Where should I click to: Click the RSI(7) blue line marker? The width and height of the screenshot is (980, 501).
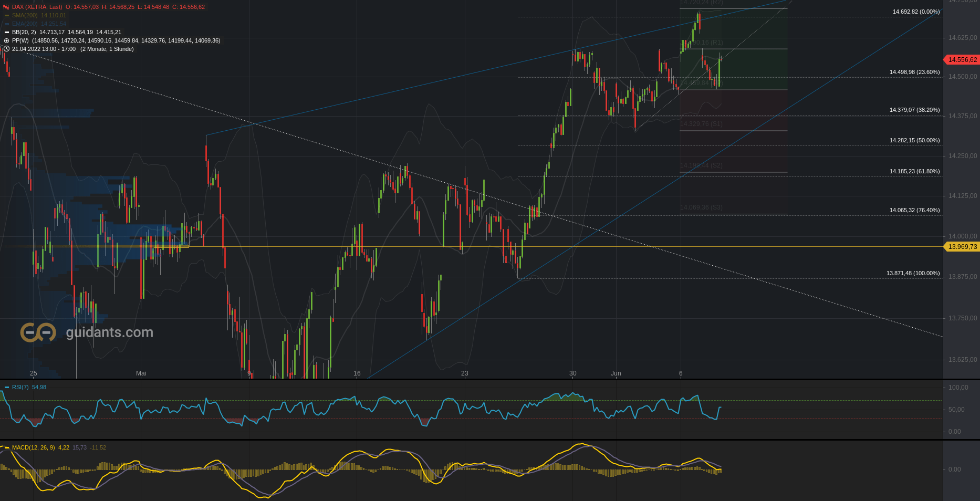(x=7, y=387)
